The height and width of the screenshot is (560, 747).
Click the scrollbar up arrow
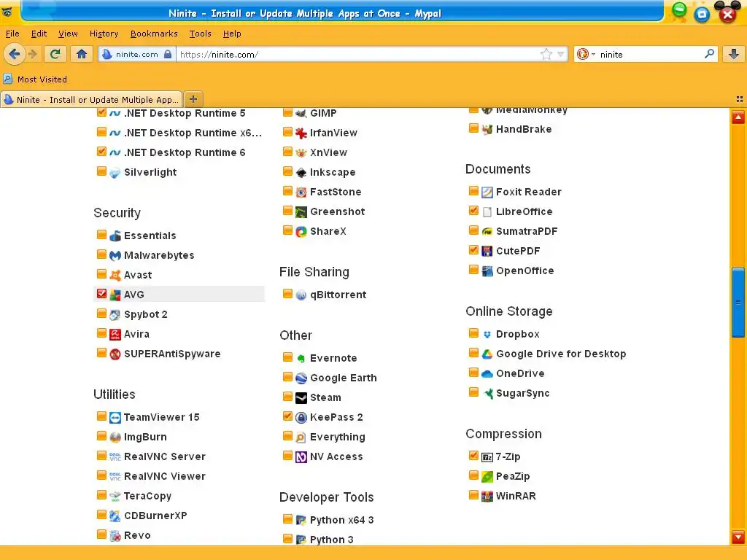pos(738,117)
